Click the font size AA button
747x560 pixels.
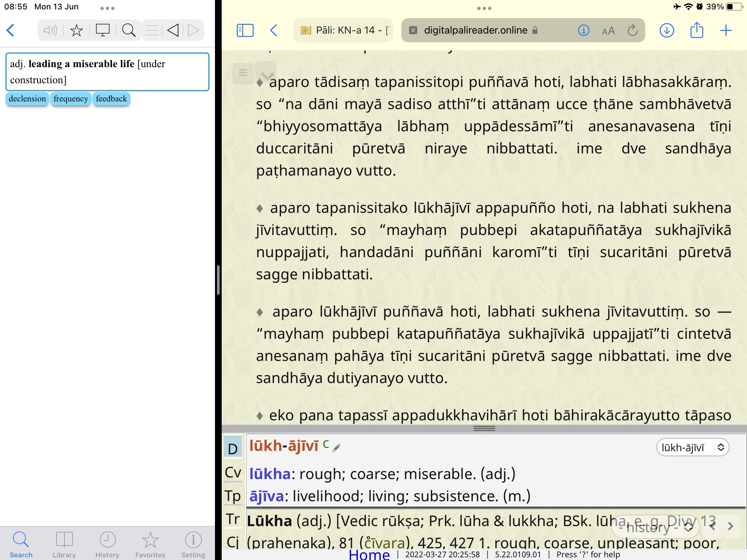click(609, 31)
